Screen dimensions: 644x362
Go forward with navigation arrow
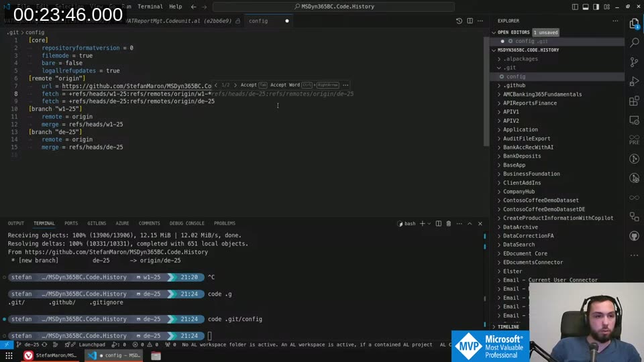tap(204, 7)
